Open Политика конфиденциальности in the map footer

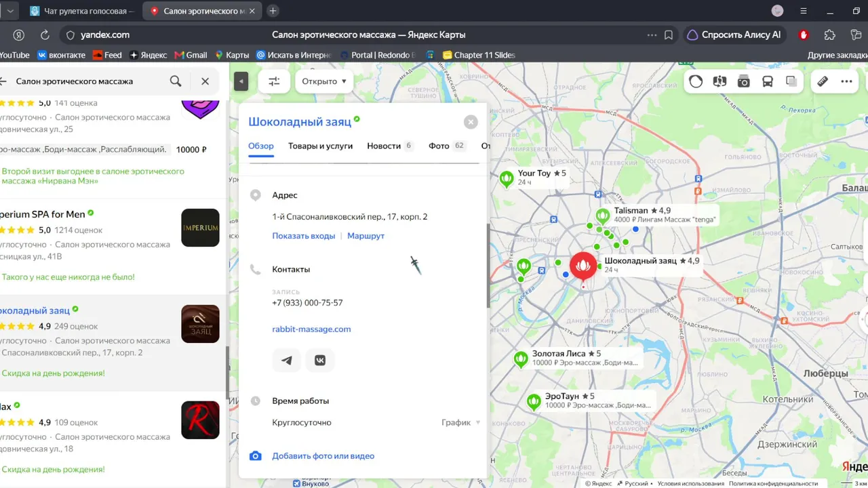[x=774, y=484]
